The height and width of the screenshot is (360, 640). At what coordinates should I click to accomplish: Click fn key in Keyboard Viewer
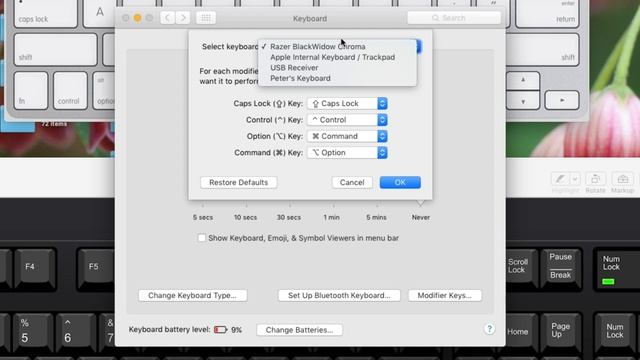pyautogui.click(x=31, y=91)
